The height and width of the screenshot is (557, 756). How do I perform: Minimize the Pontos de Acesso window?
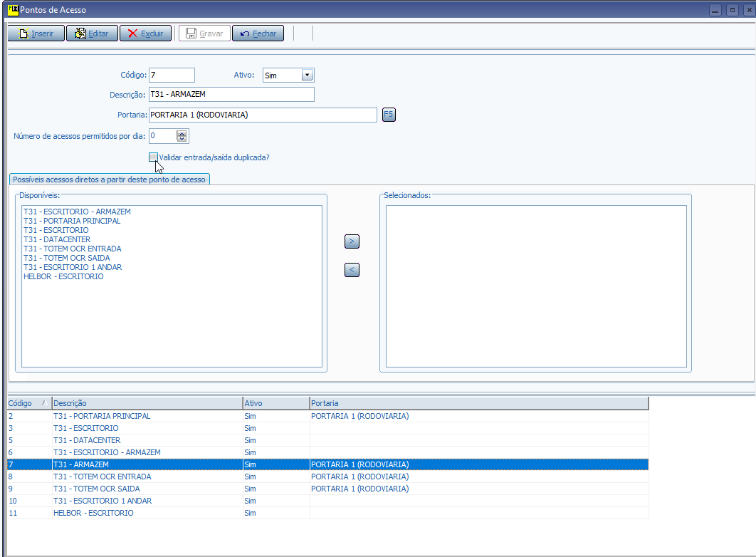point(715,10)
